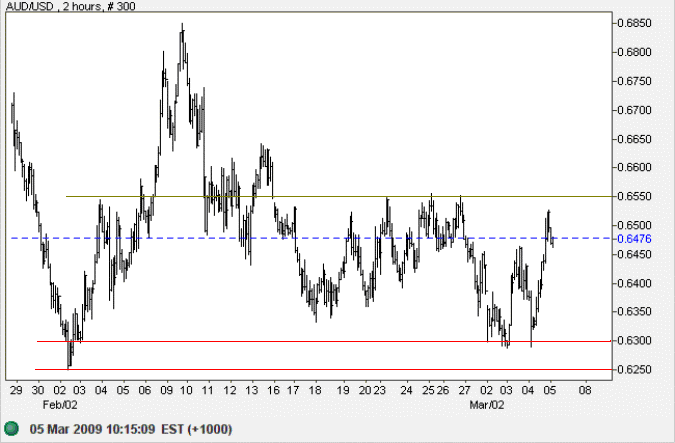Click the 18 date axis label
675x443 pixels.
point(315,390)
